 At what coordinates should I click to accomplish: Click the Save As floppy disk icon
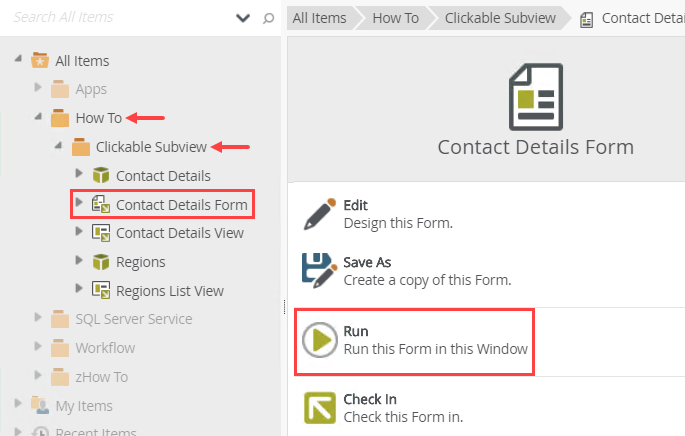(x=319, y=270)
